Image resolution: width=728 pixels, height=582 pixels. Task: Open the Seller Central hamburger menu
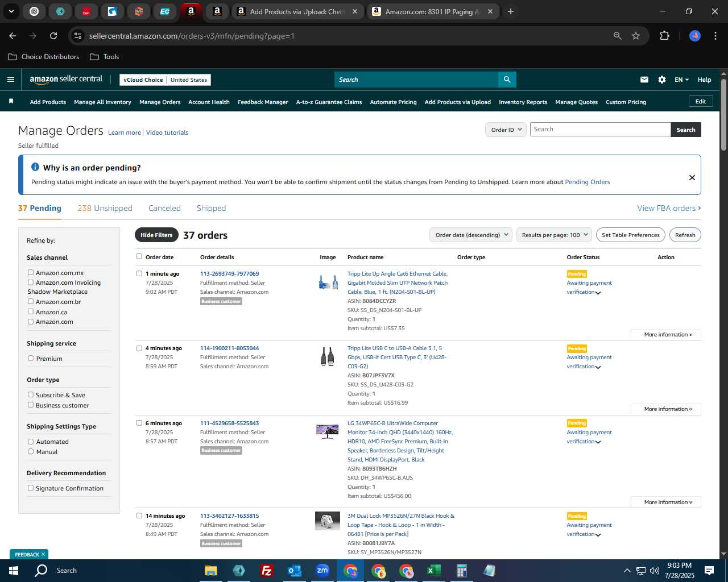pyautogui.click(x=11, y=80)
